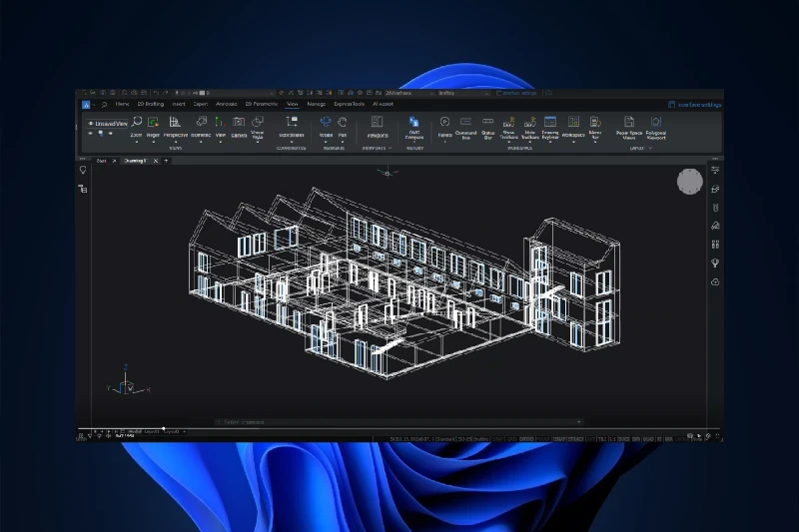Toggle the Command line panel
The width and height of the screenshot is (799, 532).
pos(465,125)
